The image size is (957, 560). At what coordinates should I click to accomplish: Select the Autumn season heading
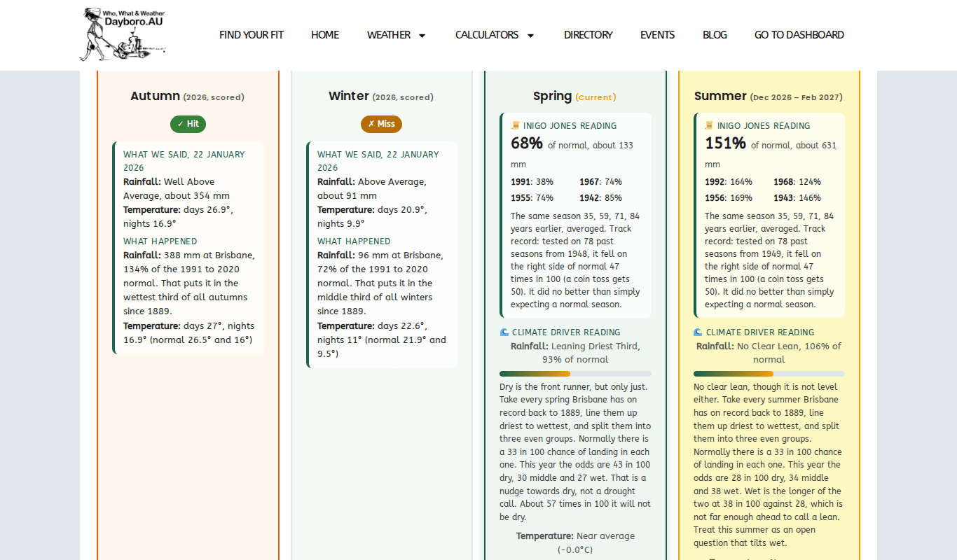(187, 97)
